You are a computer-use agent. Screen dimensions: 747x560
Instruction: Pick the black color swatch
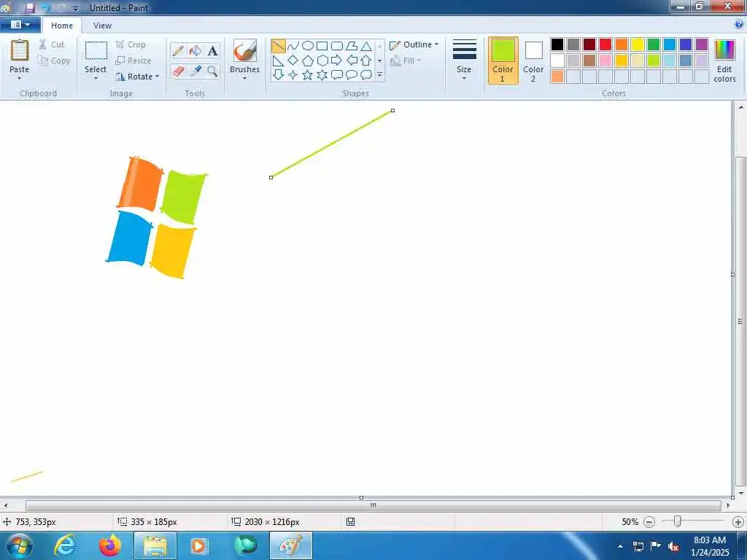(x=557, y=44)
